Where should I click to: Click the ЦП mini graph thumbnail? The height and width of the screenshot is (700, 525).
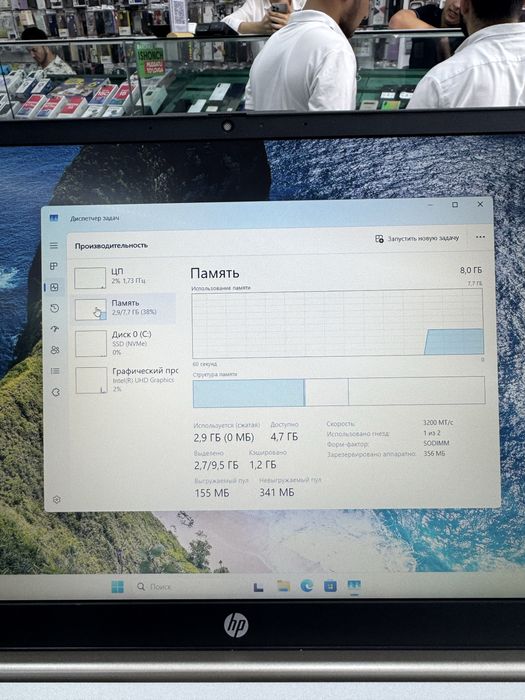click(90, 278)
